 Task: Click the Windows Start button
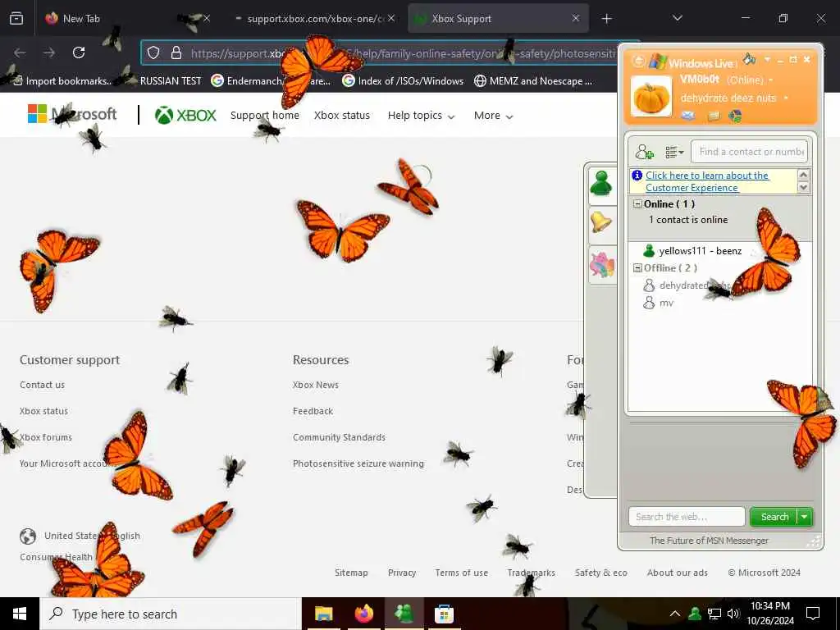[20, 614]
